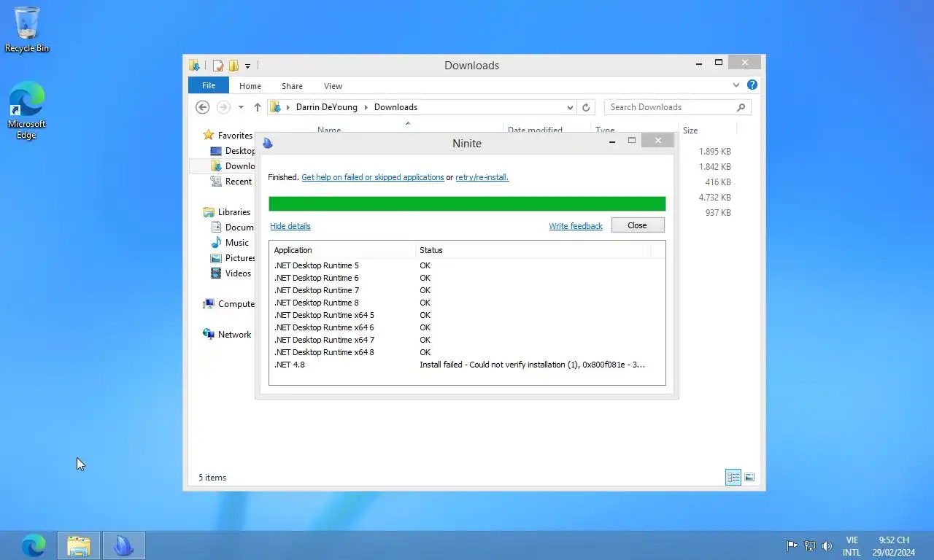This screenshot has height=560, width=934.
Task: Click the Favorites star in navigation pane
Action: 209,135
